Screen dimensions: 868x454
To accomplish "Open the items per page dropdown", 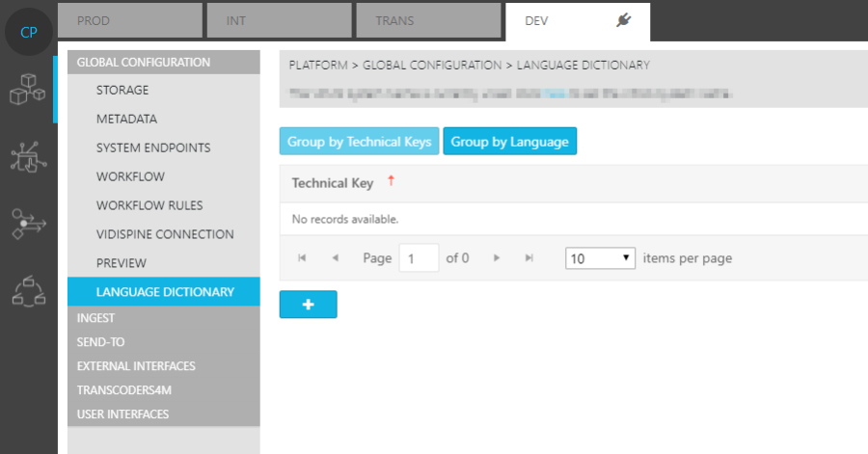I will (x=600, y=258).
